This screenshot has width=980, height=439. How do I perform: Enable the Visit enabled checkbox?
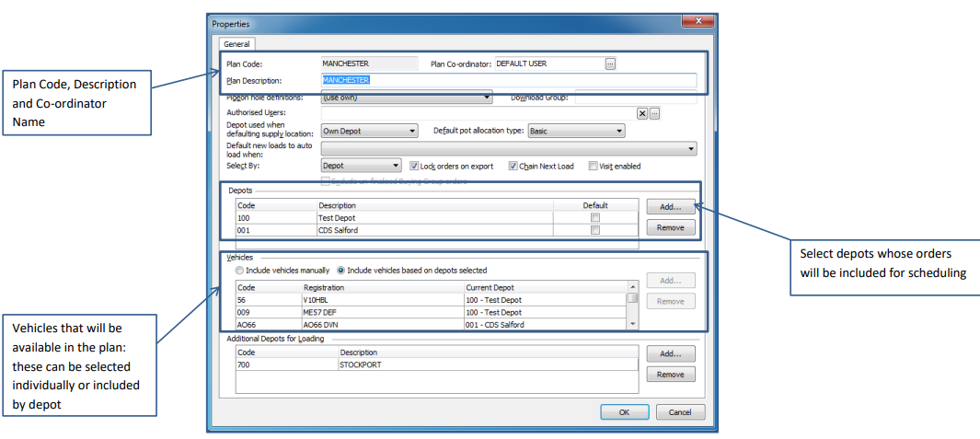pos(594,167)
